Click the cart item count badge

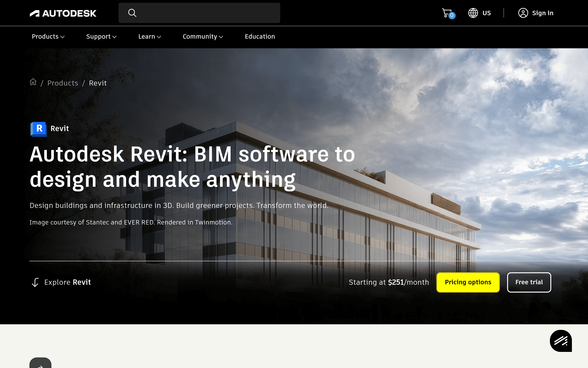(452, 15)
